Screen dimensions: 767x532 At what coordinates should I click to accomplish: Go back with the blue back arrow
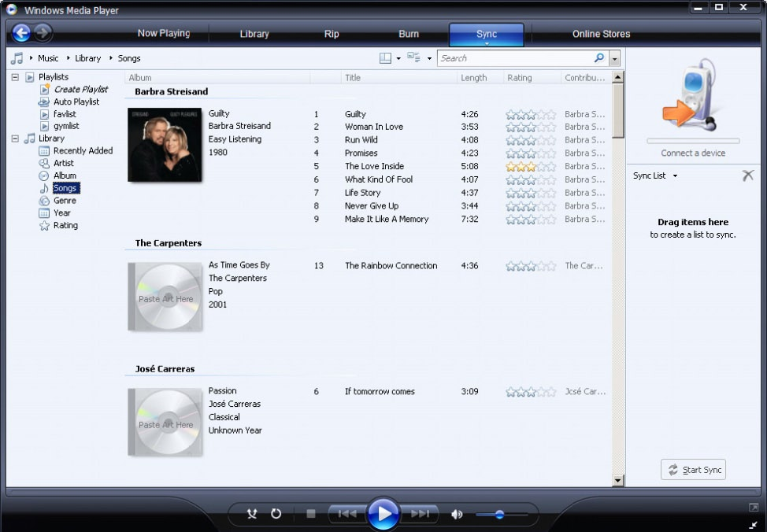tap(21, 33)
